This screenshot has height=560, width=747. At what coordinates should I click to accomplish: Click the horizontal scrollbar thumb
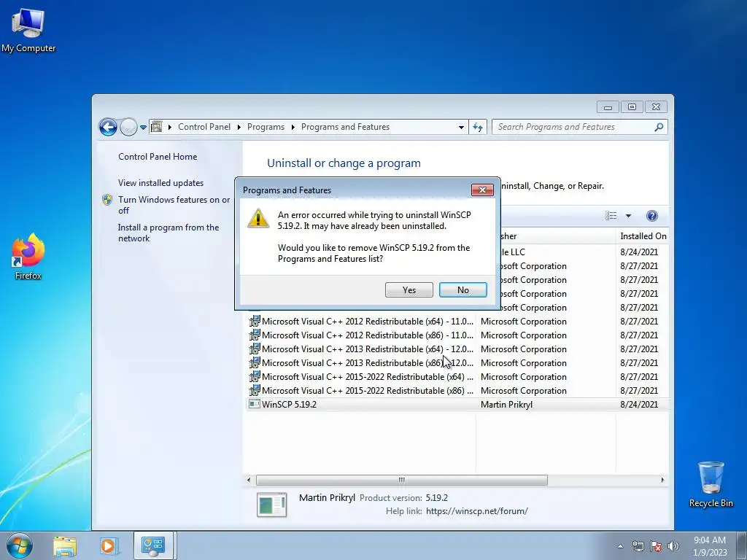(402, 480)
